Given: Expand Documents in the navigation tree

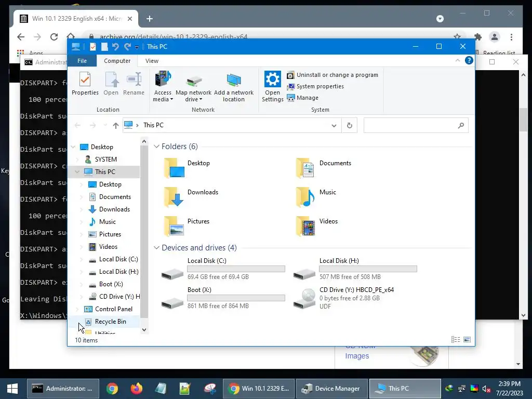Looking at the screenshot, I should [x=81, y=197].
